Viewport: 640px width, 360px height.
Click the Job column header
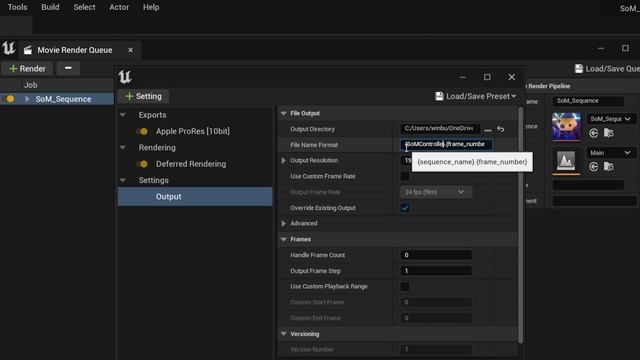[x=31, y=85]
